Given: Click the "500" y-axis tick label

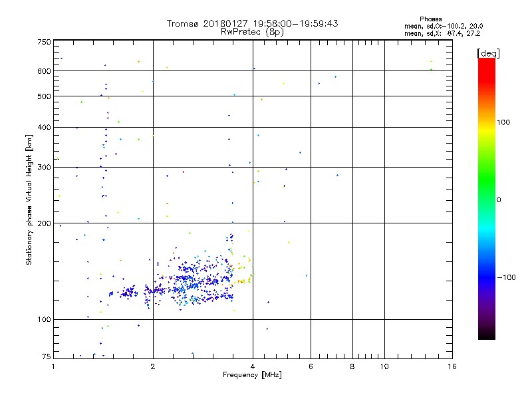Looking at the screenshot, I should (44, 96).
